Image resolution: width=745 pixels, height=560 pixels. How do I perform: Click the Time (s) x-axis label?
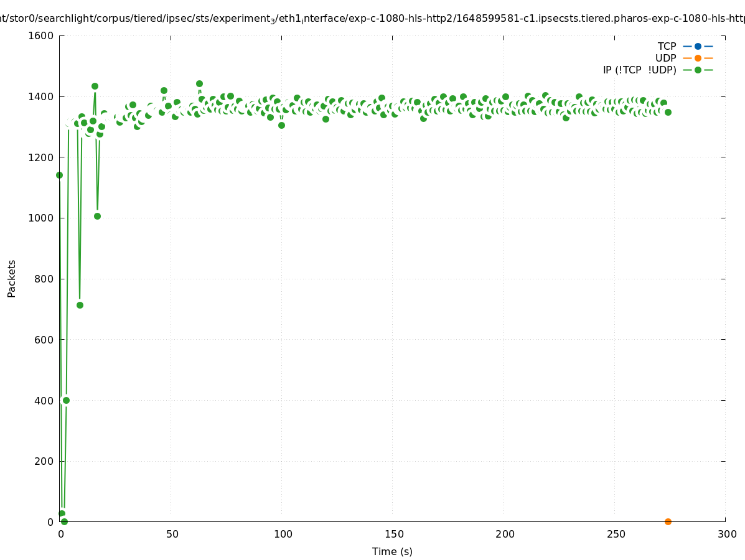[392, 551]
